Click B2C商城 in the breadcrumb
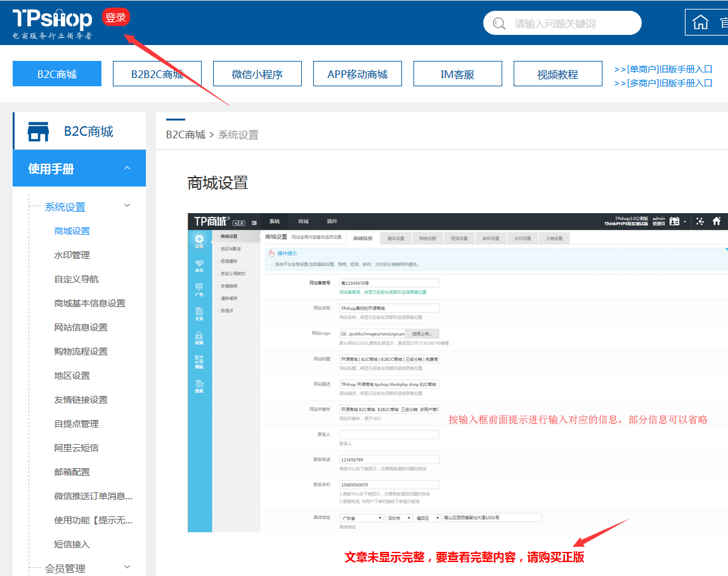 click(x=186, y=134)
